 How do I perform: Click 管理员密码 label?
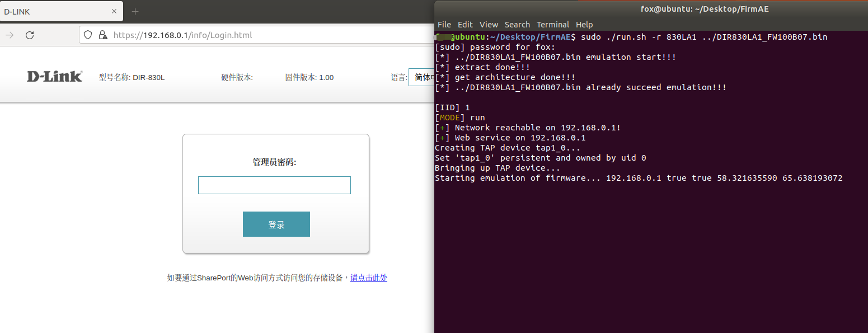pos(274,162)
